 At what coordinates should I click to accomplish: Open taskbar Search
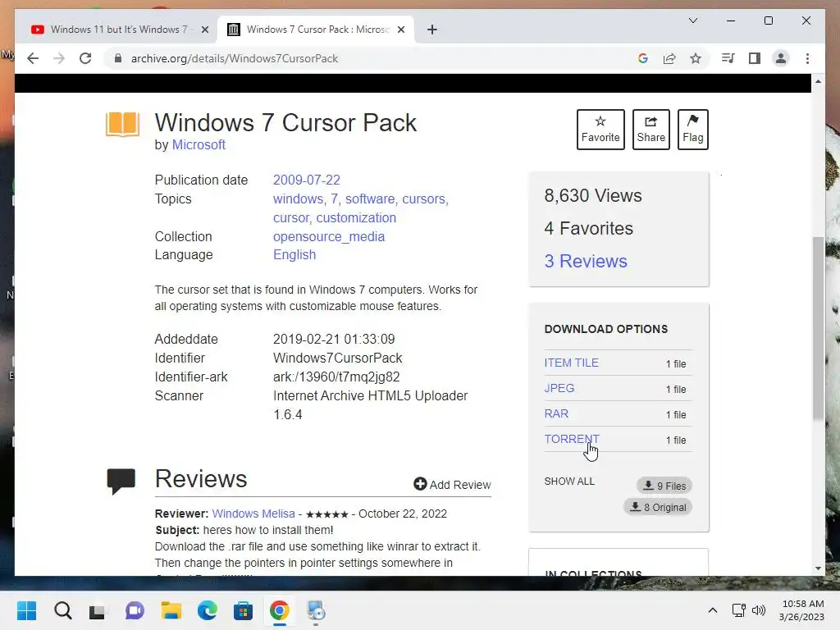tap(62, 610)
